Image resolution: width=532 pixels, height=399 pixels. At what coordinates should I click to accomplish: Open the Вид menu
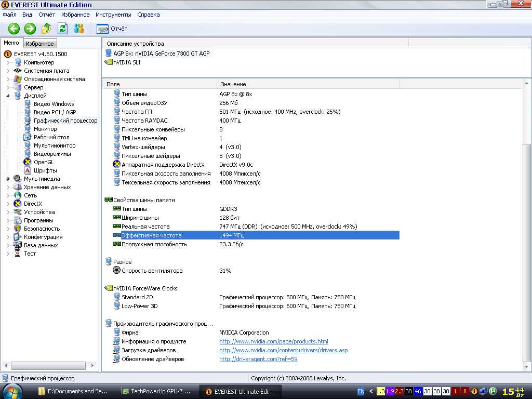point(27,15)
